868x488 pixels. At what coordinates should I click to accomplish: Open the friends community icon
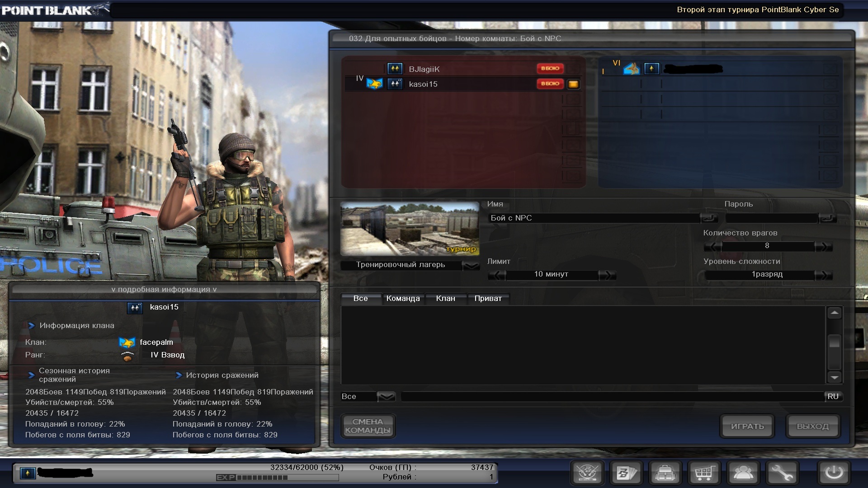coord(743,473)
